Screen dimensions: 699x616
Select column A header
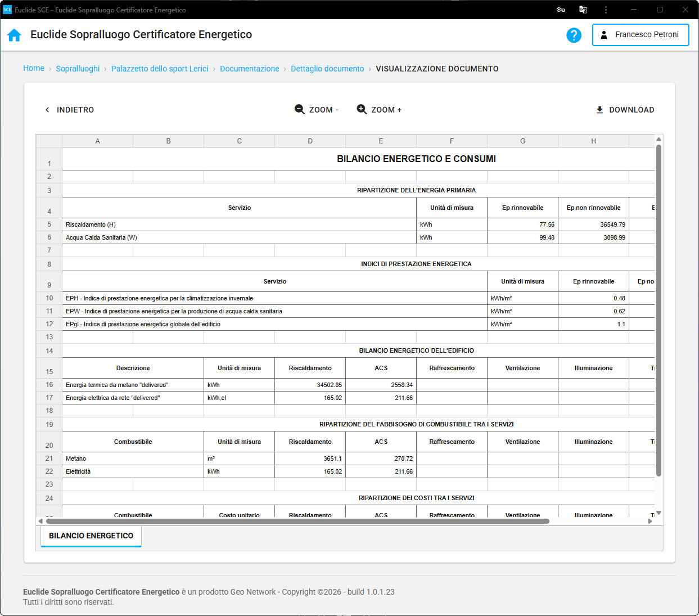tap(98, 141)
